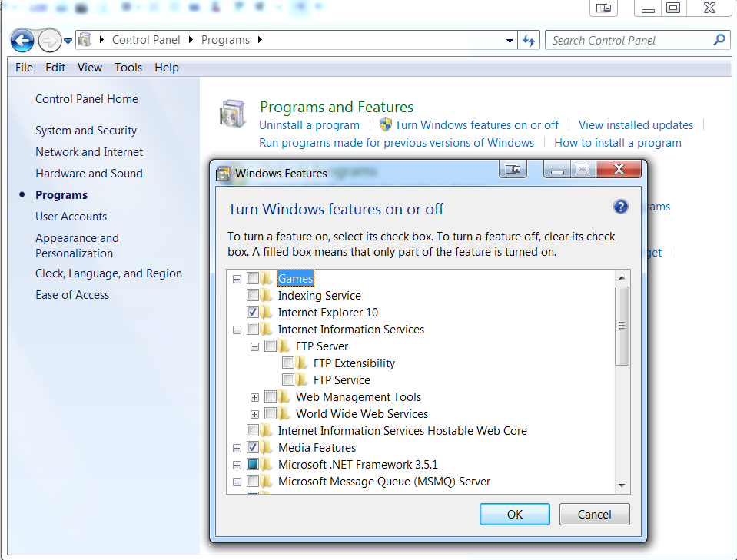This screenshot has width=737, height=560.
Task: Check World Wide Web Services checkbox
Action: coord(271,413)
